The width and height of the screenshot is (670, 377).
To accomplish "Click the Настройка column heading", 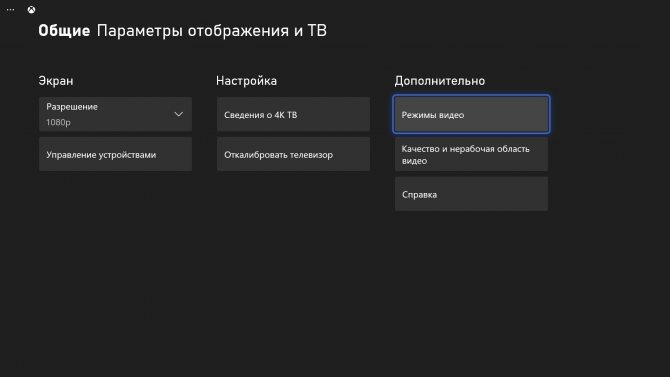I will [247, 81].
